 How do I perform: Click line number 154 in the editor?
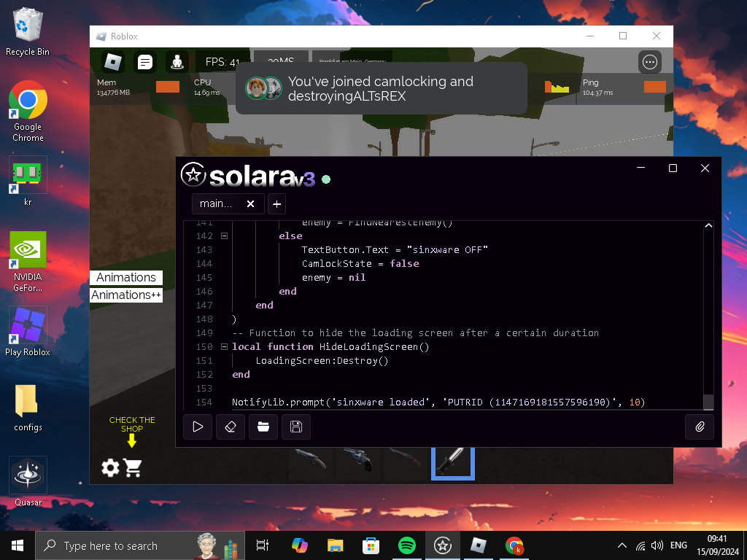(204, 402)
